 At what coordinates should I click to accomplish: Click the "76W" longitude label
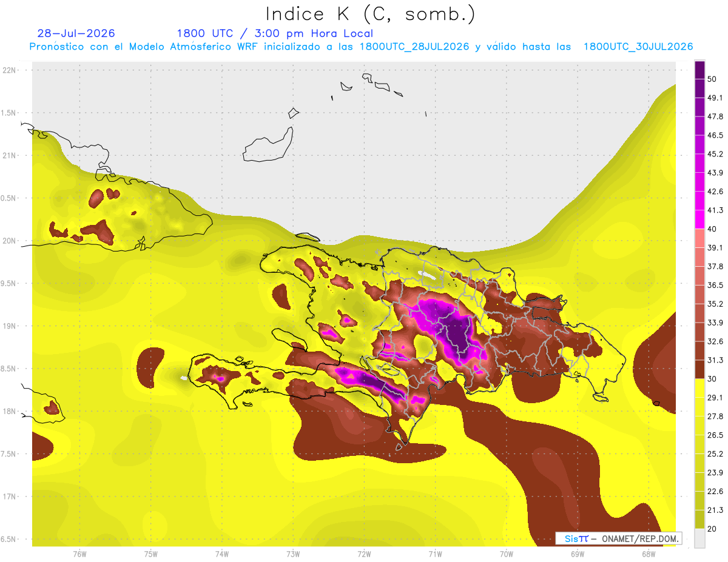79,554
